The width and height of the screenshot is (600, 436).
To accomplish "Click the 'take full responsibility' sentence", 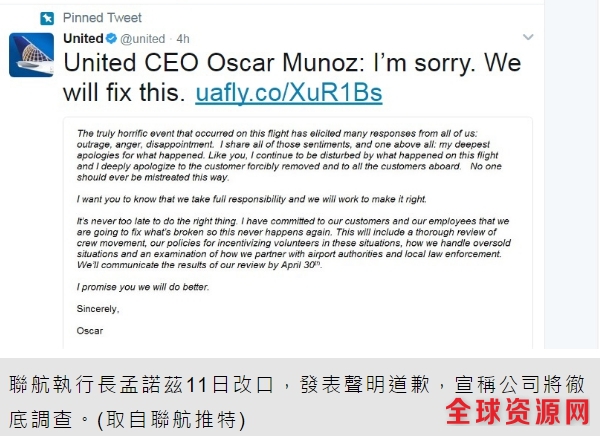I will pyautogui.click(x=251, y=199).
